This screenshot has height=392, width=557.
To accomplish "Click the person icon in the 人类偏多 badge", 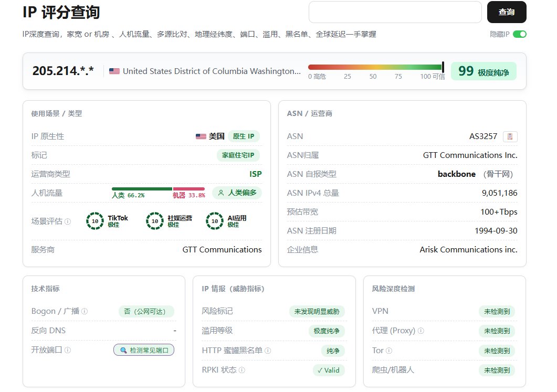I will [221, 193].
